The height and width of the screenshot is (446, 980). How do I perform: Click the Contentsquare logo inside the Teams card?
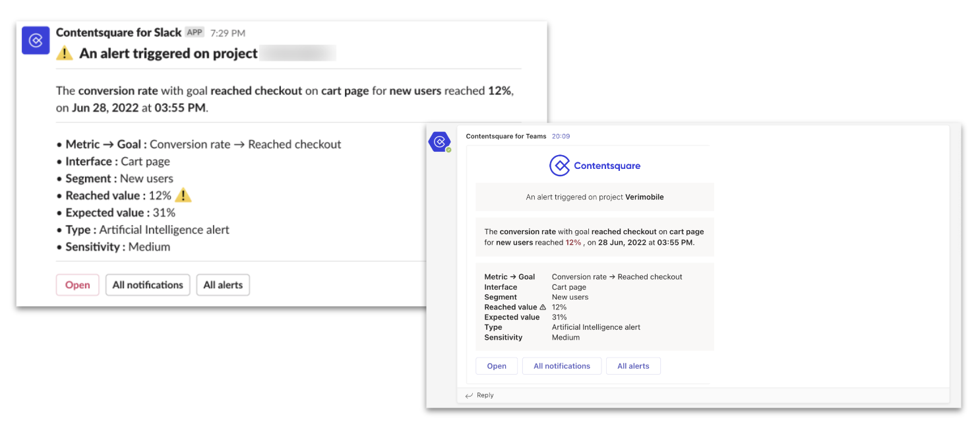click(x=594, y=166)
